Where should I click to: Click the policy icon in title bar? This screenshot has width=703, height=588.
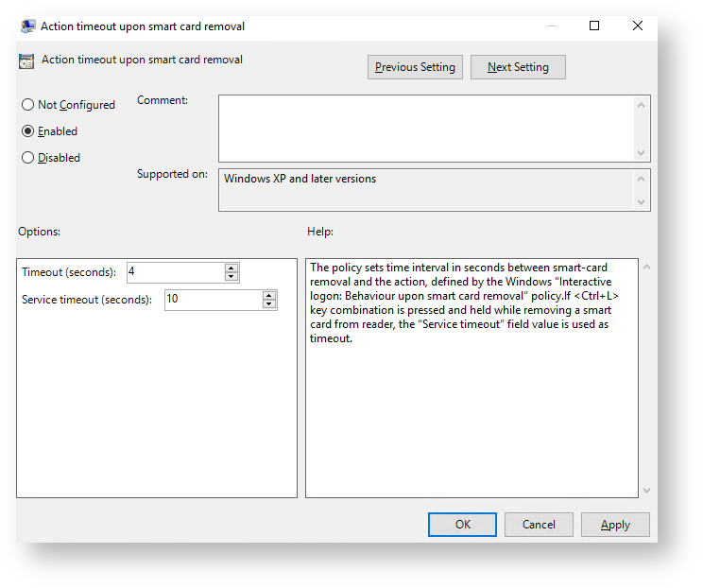click(x=28, y=26)
